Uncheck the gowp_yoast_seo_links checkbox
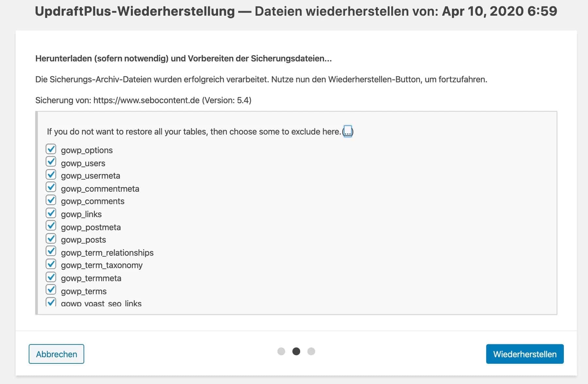Screen dimensions: 588x384 tap(51, 302)
